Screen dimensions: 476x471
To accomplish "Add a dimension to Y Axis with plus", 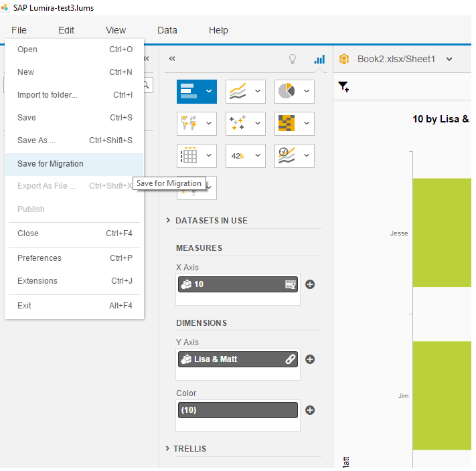I will coord(310,359).
